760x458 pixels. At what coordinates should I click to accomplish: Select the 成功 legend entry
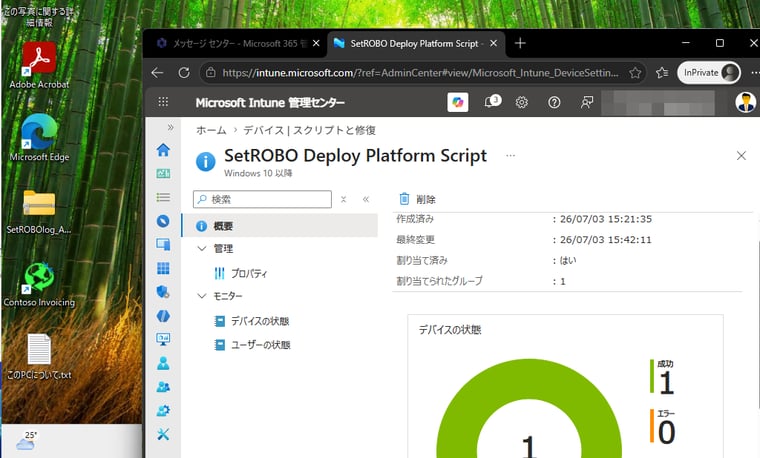(x=662, y=377)
